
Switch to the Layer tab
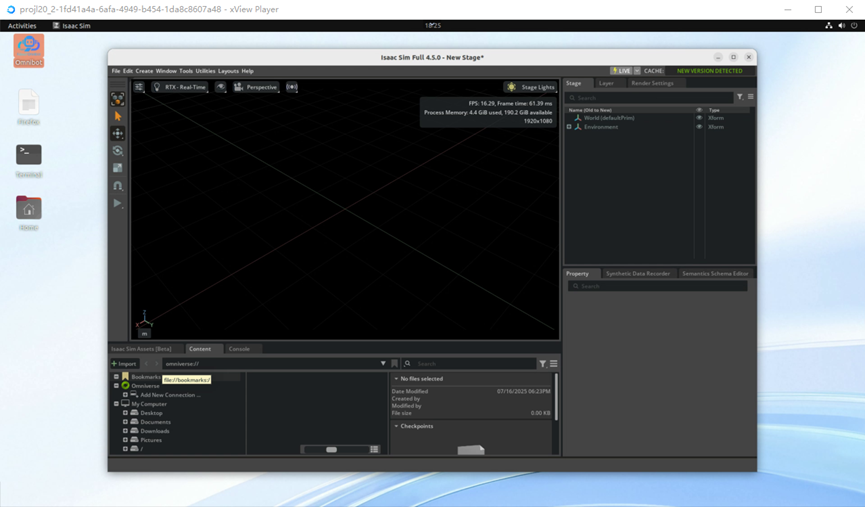(606, 83)
